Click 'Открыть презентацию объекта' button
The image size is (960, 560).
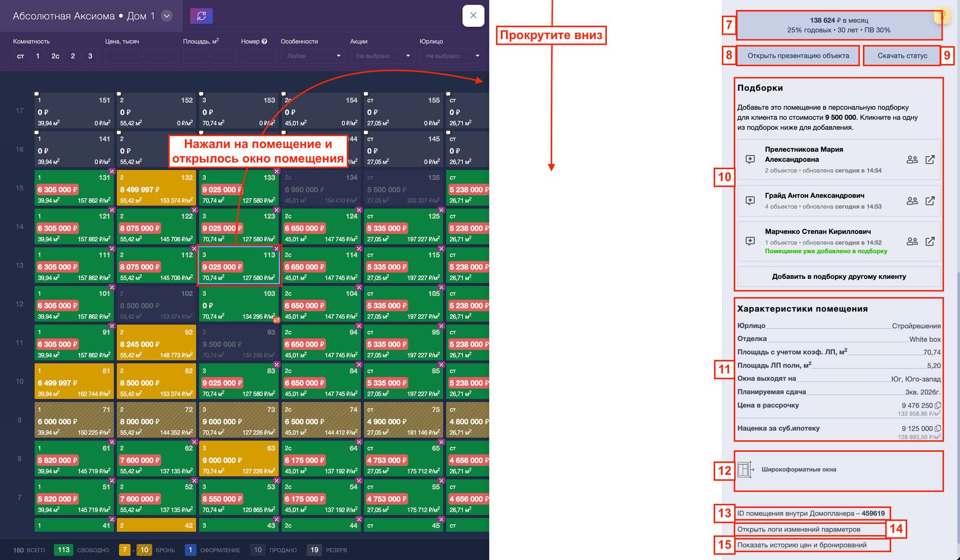pyautogui.click(x=797, y=55)
